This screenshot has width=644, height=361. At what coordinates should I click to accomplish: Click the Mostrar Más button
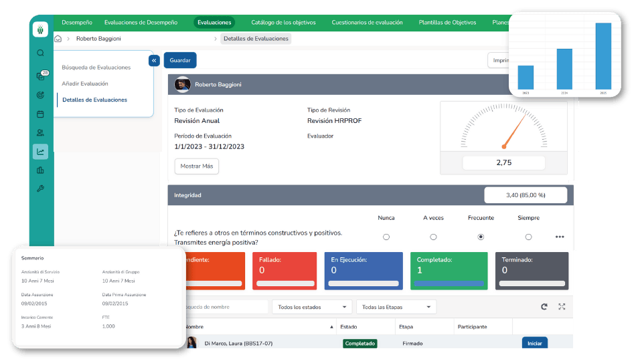point(196,166)
